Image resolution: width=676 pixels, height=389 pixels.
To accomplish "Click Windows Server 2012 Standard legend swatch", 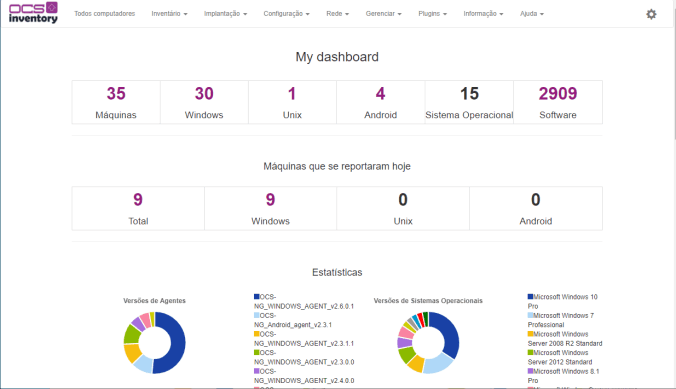I will click(530, 352).
